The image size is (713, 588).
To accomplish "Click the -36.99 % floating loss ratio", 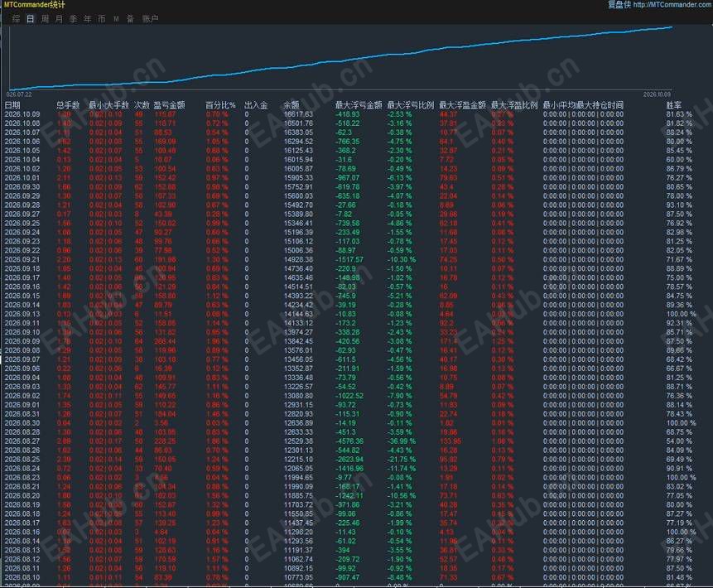I will [401, 441].
